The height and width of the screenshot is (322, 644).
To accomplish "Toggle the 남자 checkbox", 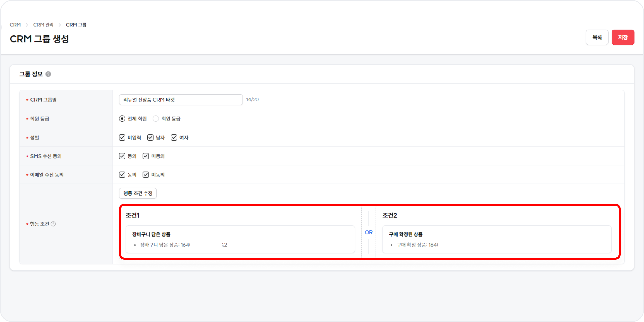I will [x=150, y=137].
